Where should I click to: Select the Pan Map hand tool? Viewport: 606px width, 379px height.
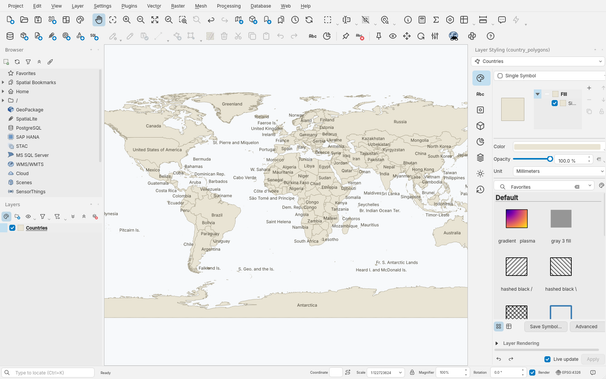point(99,20)
